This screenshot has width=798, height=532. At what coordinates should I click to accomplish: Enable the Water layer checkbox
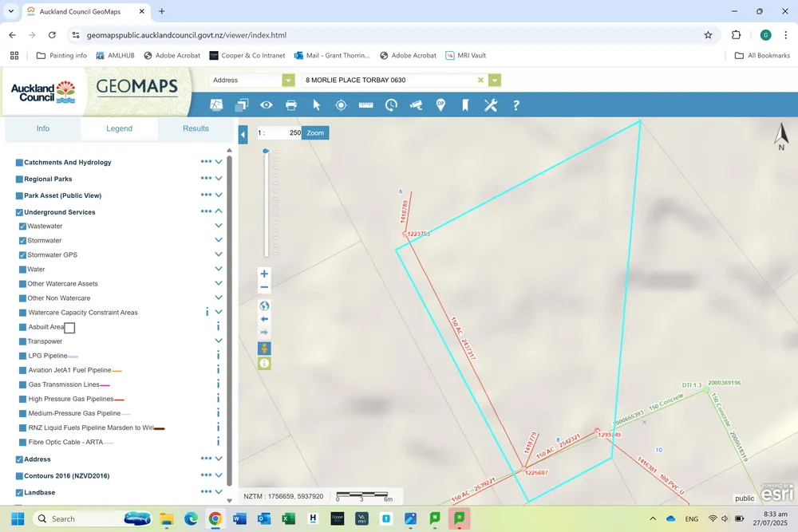point(22,270)
